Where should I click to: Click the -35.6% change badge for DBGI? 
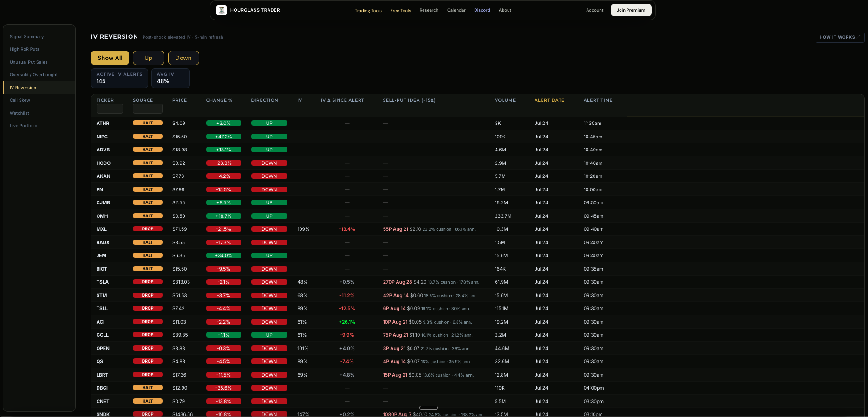tap(224, 388)
